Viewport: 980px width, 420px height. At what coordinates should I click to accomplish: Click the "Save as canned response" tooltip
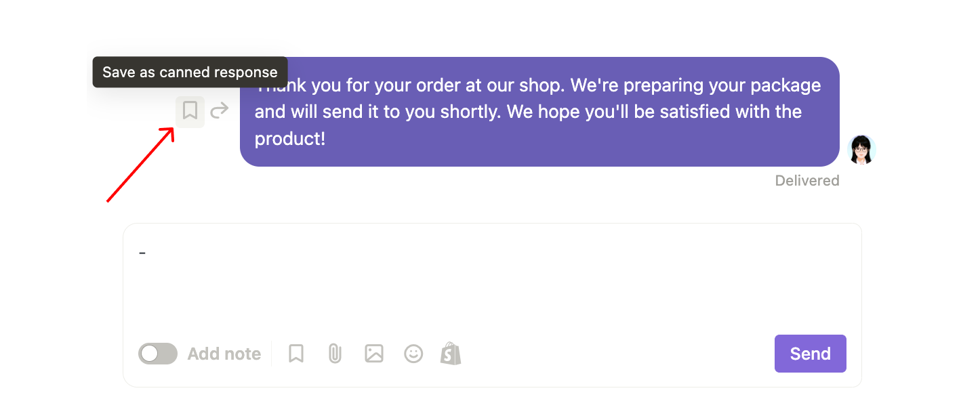coord(190,72)
